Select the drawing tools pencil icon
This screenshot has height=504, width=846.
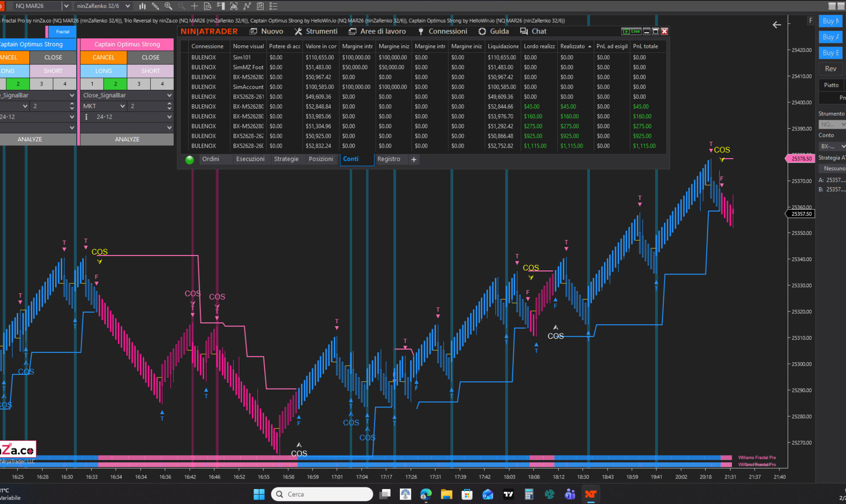pyautogui.click(x=155, y=6)
